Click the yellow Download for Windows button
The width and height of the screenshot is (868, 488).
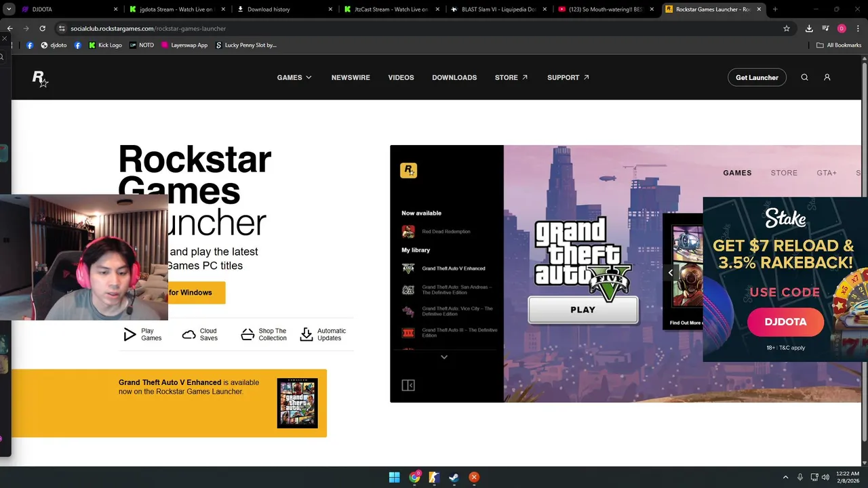tap(196, 293)
